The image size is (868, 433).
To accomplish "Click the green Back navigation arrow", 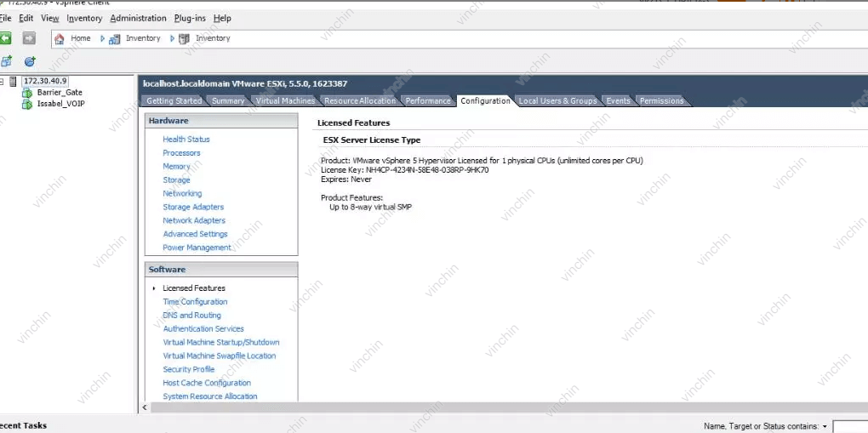I will coord(5,38).
